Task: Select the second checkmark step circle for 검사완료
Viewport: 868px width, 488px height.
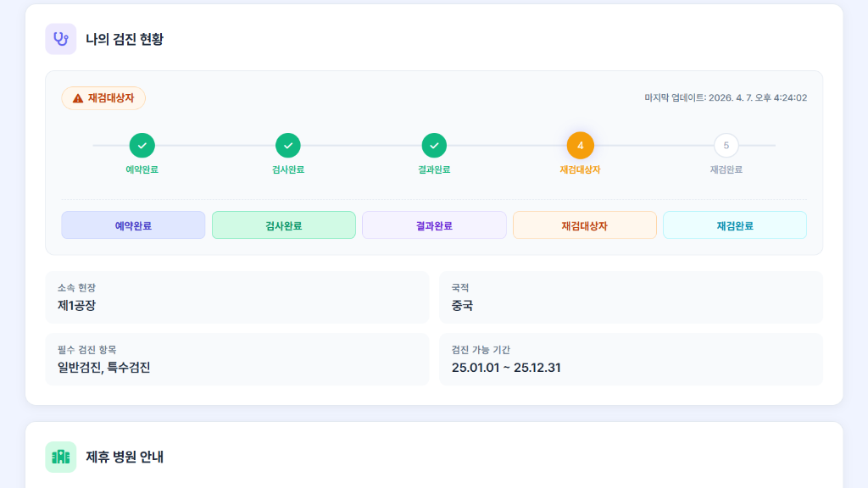Action: pos(288,146)
